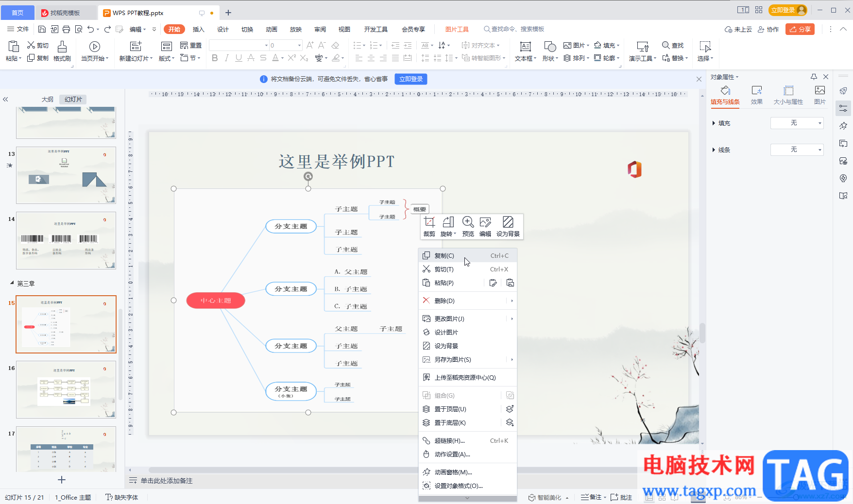Click Set as Background (设为背景) floating icon
The image size is (853, 504).
[508, 222]
